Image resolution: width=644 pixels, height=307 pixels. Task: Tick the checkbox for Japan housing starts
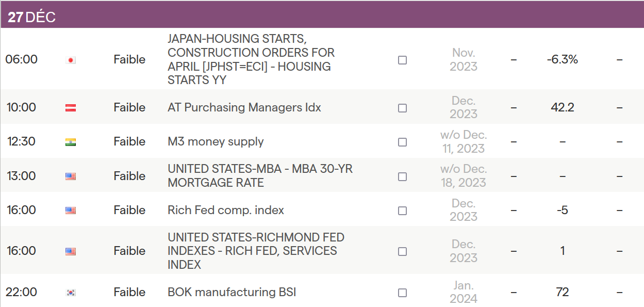coord(402,60)
